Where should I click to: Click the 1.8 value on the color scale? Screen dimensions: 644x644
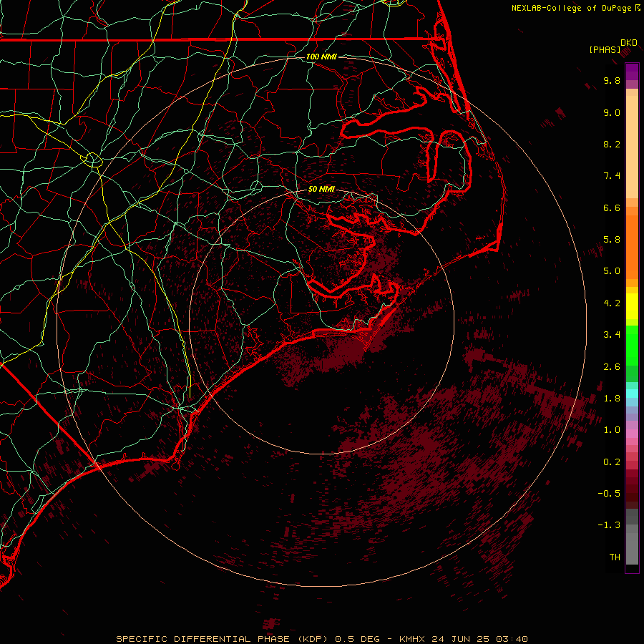pyautogui.click(x=612, y=399)
